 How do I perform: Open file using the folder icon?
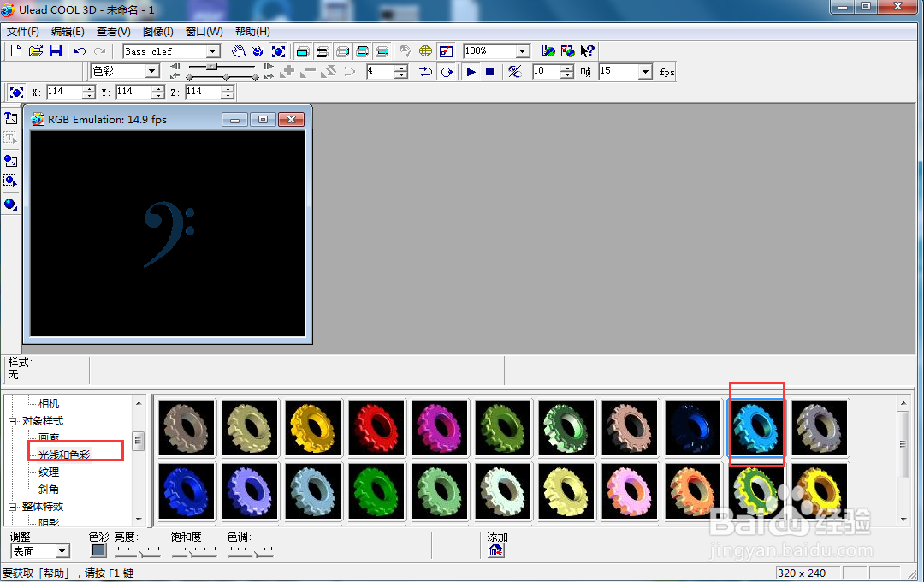click(x=36, y=51)
